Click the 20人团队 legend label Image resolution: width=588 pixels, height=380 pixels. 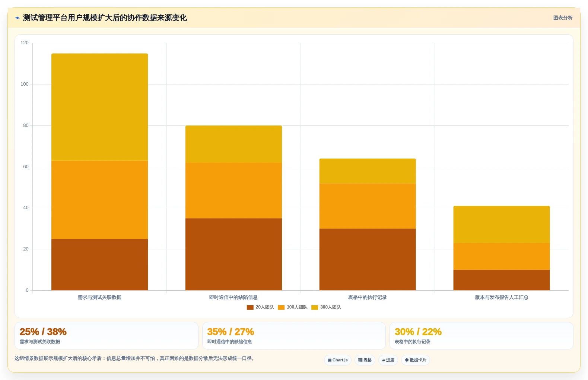click(265, 307)
